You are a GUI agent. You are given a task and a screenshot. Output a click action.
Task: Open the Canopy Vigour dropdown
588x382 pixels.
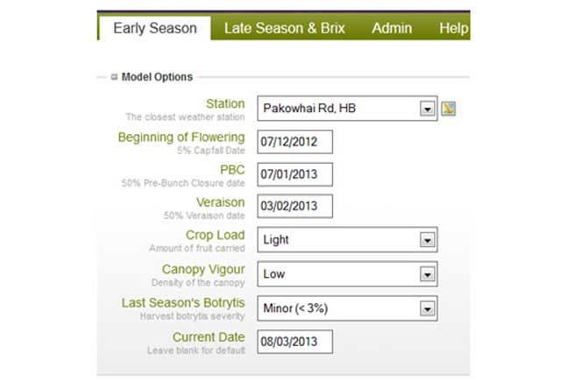[x=427, y=274]
